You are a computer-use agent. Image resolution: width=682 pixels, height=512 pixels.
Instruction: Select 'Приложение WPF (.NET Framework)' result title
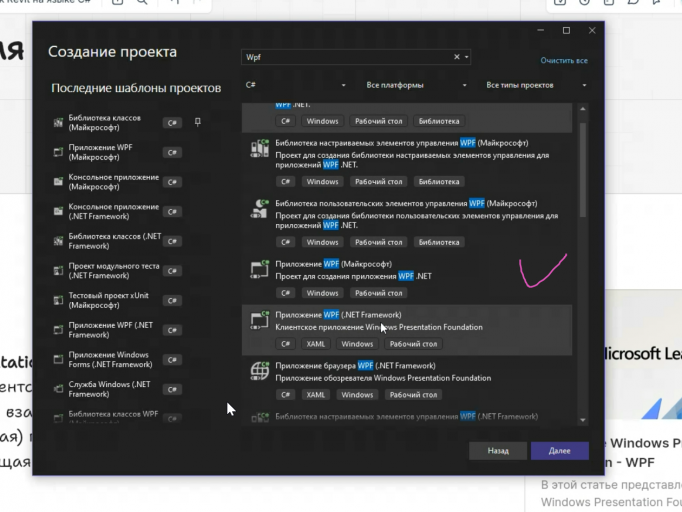click(338, 315)
